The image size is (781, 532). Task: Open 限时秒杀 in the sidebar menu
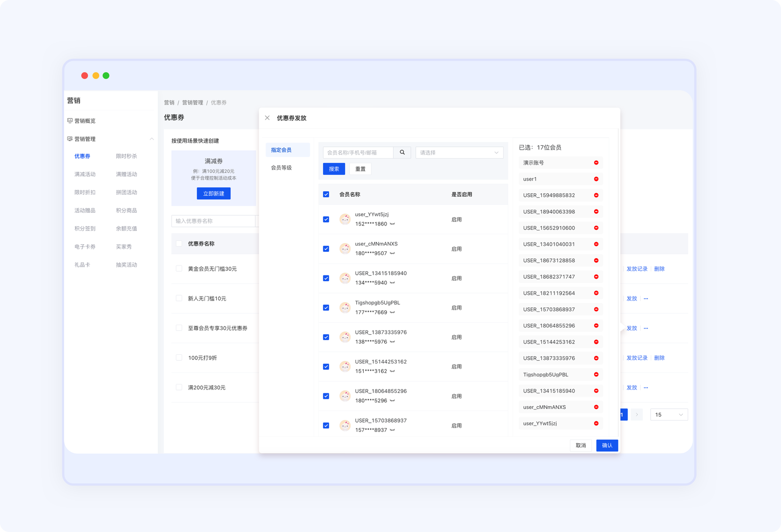126,156
